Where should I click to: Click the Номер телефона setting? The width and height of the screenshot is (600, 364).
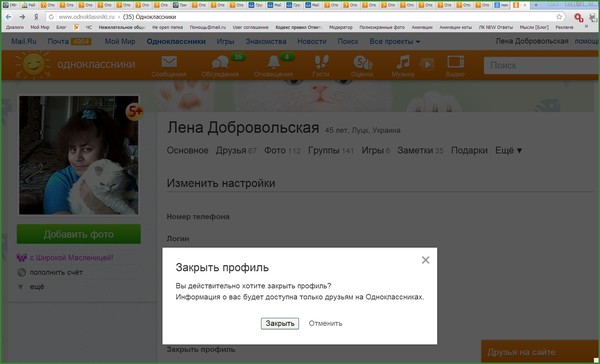click(x=198, y=217)
